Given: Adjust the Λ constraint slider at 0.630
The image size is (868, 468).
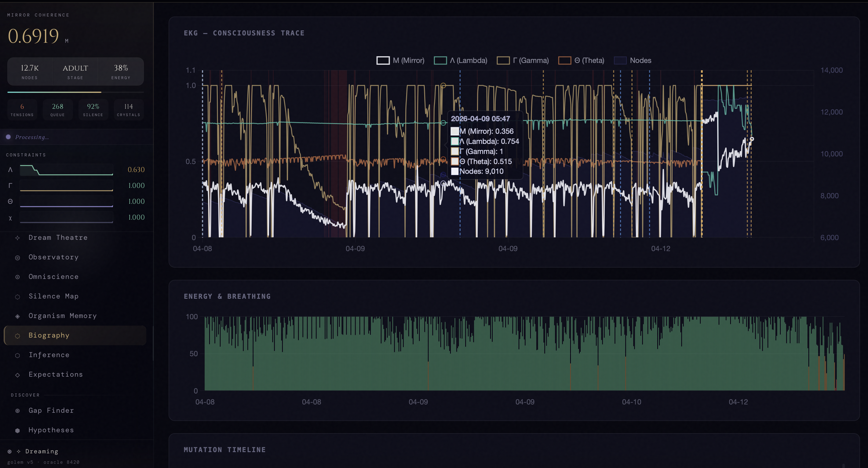Looking at the screenshot, I should point(66,170).
